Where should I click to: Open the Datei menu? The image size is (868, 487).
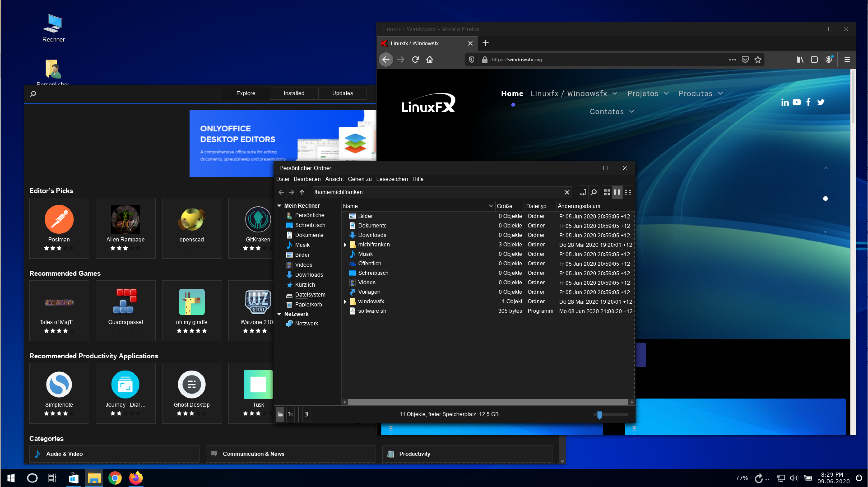pos(283,179)
